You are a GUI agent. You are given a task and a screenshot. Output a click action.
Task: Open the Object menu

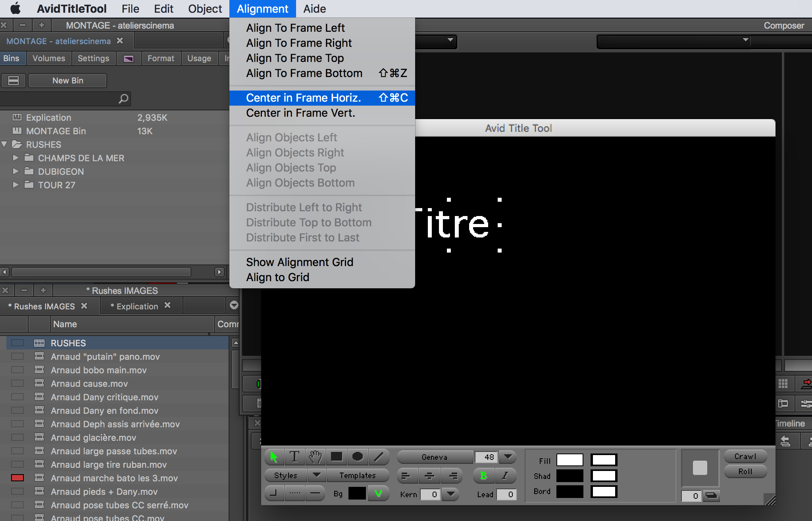(x=205, y=9)
